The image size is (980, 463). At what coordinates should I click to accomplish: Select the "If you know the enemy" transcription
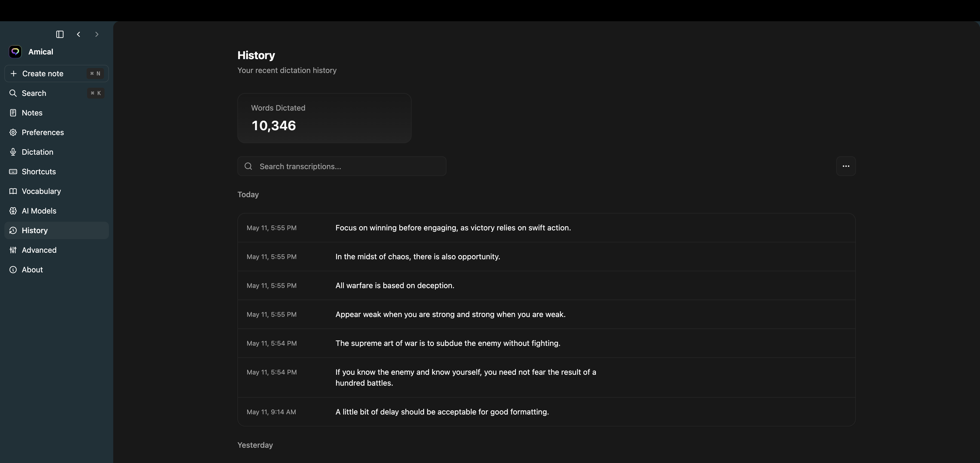tap(546, 377)
